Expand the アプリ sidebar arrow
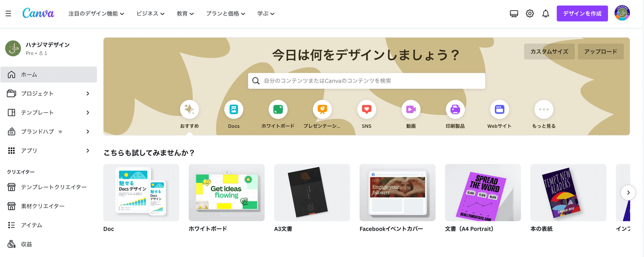This screenshot has width=644, height=257. tap(88, 151)
